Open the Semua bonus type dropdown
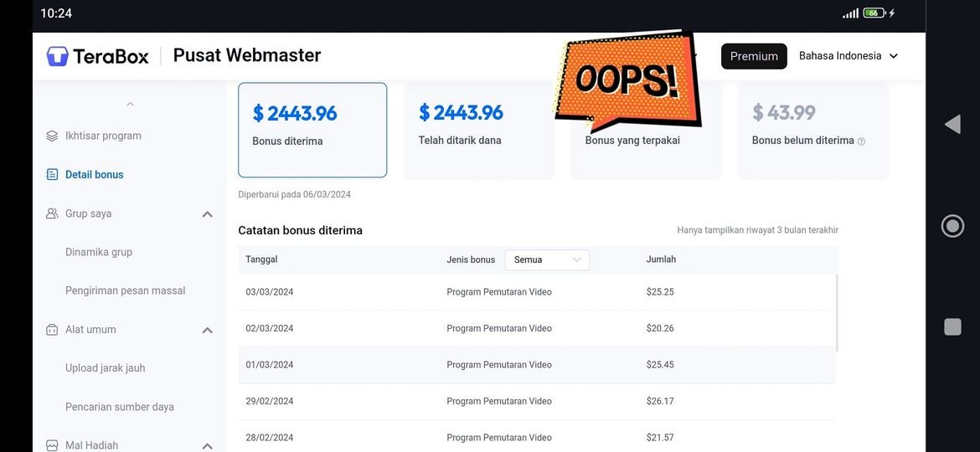The width and height of the screenshot is (980, 452). [547, 259]
